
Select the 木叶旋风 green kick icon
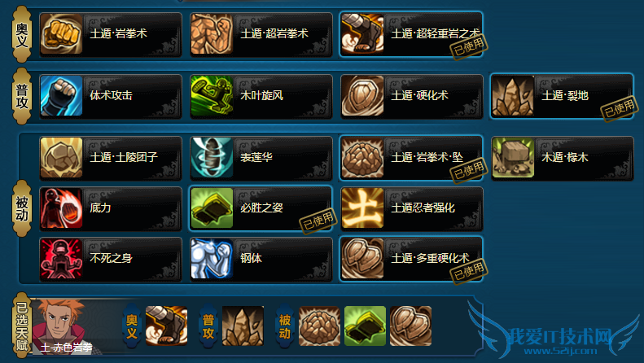tap(212, 96)
